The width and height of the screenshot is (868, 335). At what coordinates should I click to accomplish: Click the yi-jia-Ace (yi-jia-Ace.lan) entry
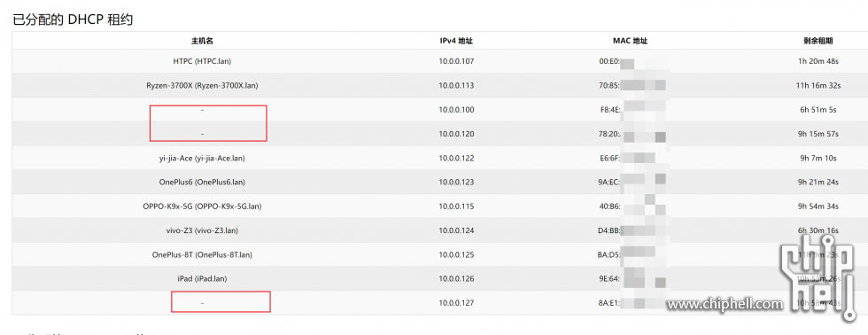click(202, 159)
